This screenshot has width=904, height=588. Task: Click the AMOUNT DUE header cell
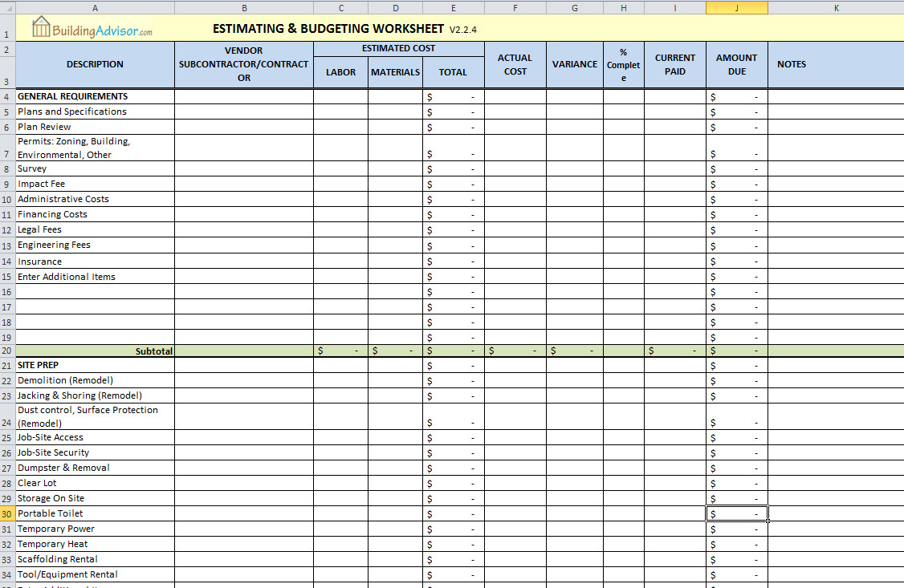[x=737, y=64]
